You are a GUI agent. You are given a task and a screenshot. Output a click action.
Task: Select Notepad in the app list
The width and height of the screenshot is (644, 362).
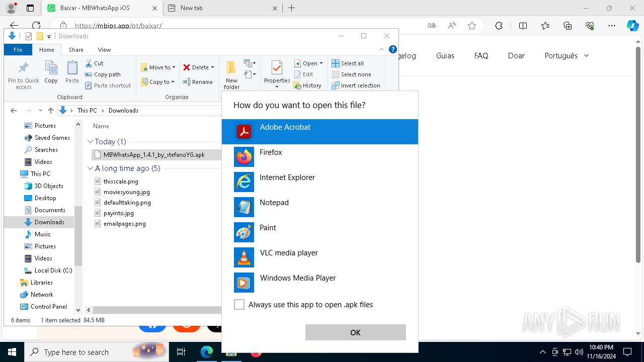(x=320, y=207)
